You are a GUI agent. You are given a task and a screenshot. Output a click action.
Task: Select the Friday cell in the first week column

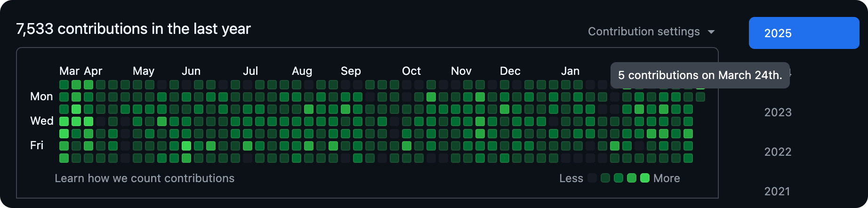[x=64, y=146]
